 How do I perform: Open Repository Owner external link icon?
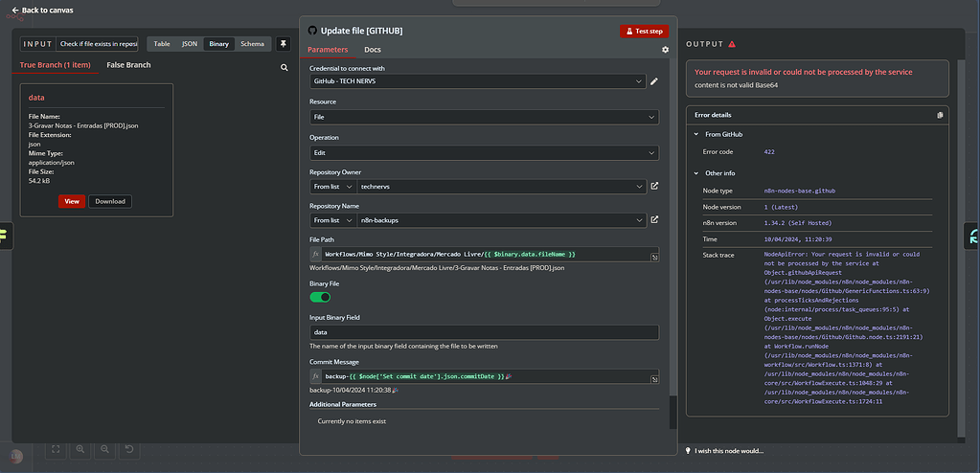pyautogui.click(x=654, y=186)
